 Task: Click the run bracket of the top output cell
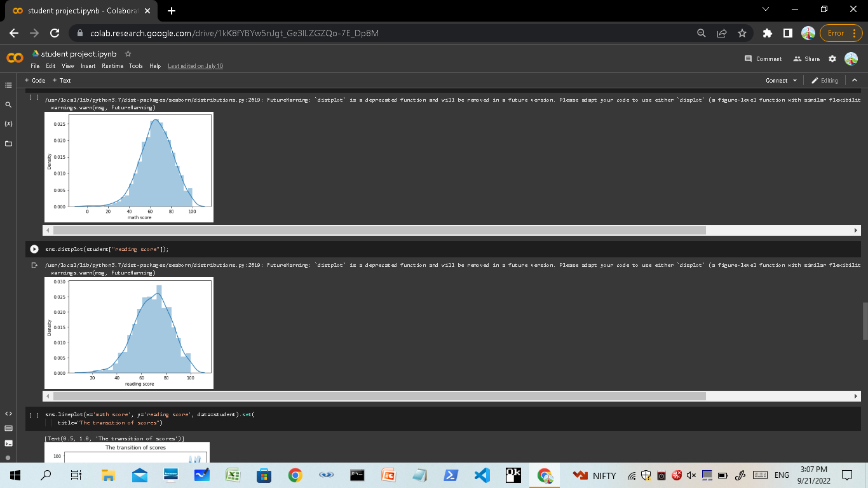click(34, 97)
